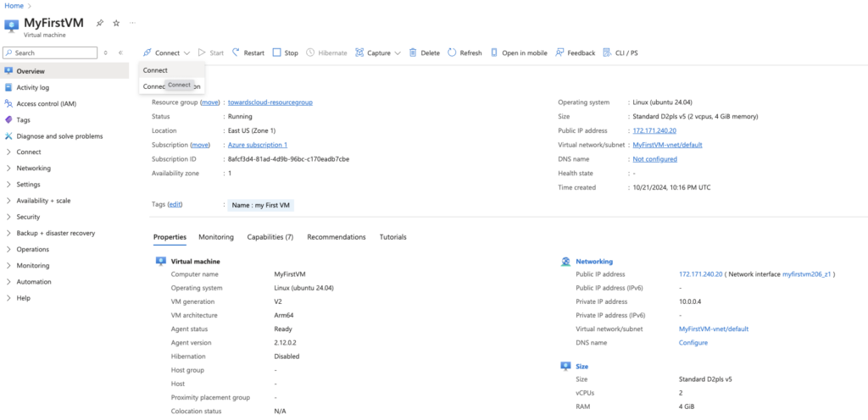Image resolution: width=868 pixels, height=420 pixels.
Task: Click the sidebar expand/collapse all arrows icon
Action: (x=106, y=53)
